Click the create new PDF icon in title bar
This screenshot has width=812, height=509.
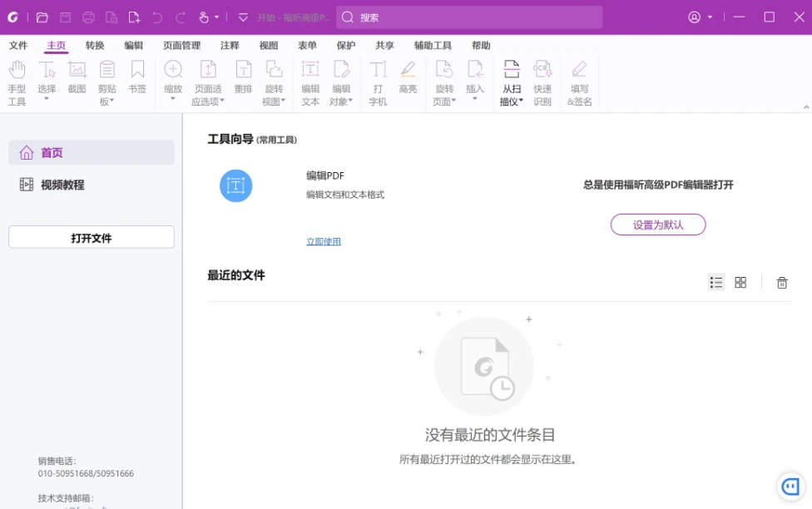(134, 17)
